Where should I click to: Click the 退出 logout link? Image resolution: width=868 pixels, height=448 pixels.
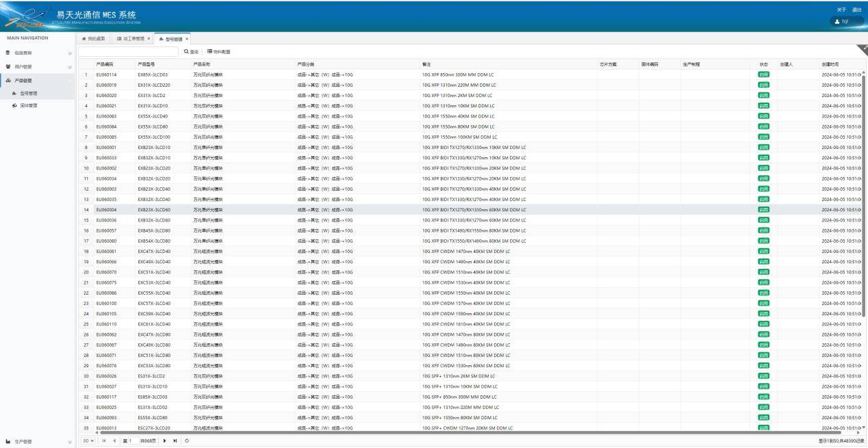856,10
